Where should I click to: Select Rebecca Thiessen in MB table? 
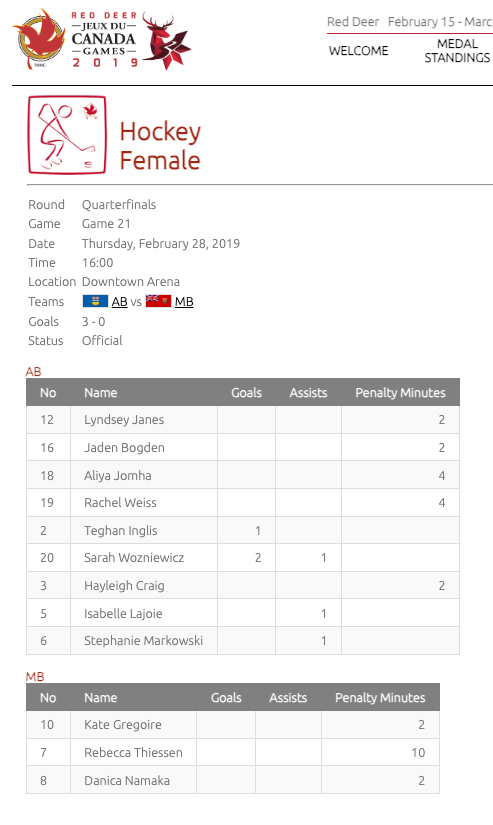point(233,752)
